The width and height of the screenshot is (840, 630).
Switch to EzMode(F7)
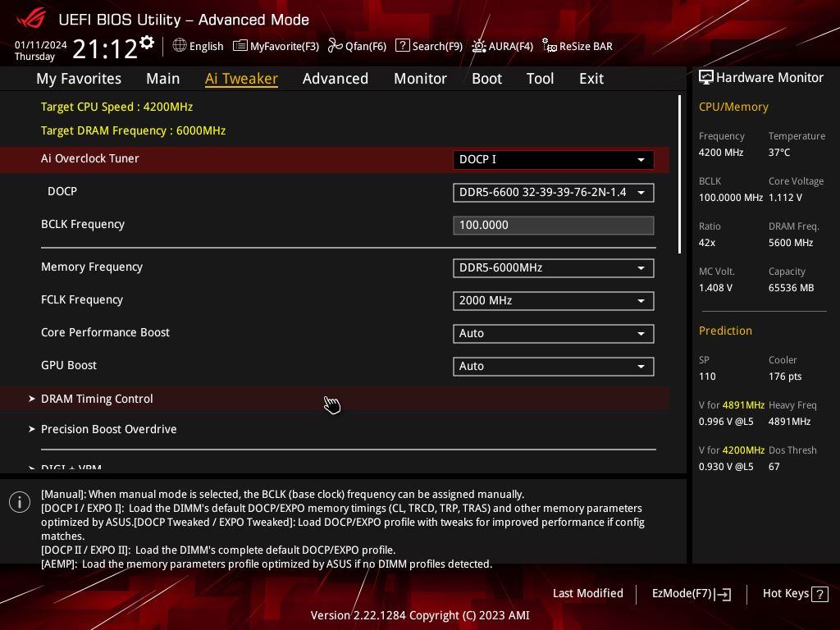(x=691, y=594)
